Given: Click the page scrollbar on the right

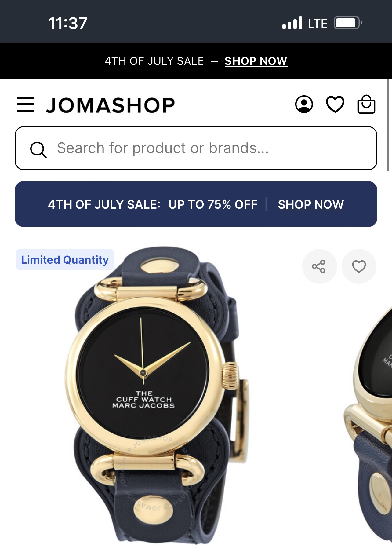Looking at the screenshot, I should click(x=388, y=125).
